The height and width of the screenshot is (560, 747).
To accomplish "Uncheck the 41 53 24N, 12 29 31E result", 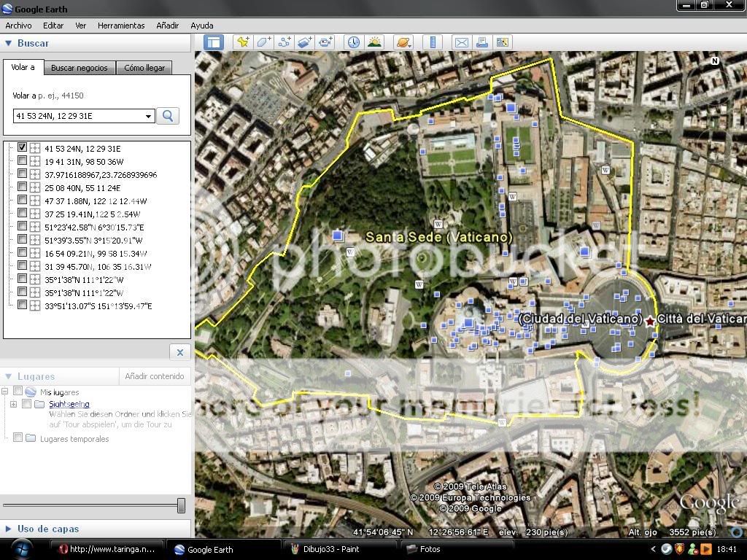I will pos(22,147).
